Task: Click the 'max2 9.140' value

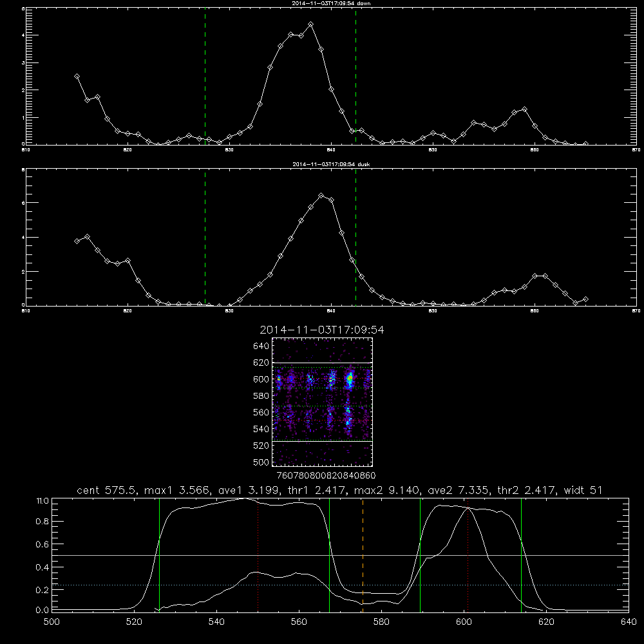Action: (387, 490)
